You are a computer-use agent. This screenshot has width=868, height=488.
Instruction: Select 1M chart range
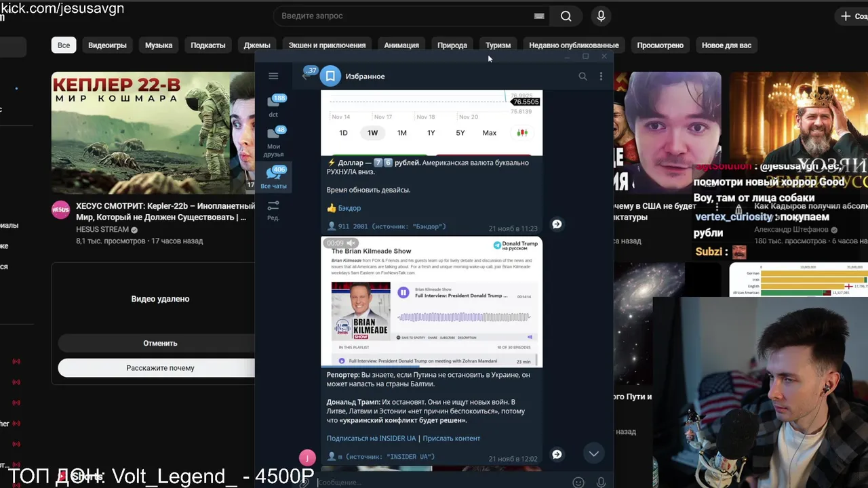(401, 133)
